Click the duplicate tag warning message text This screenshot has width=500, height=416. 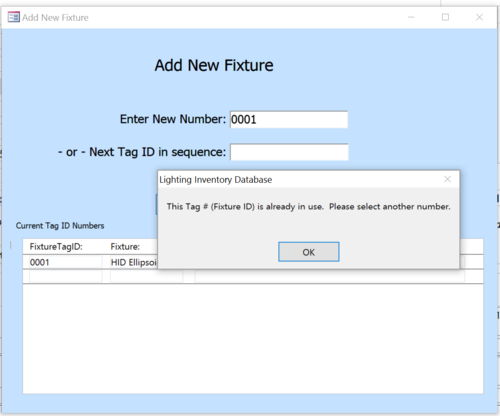click(308, 207)
